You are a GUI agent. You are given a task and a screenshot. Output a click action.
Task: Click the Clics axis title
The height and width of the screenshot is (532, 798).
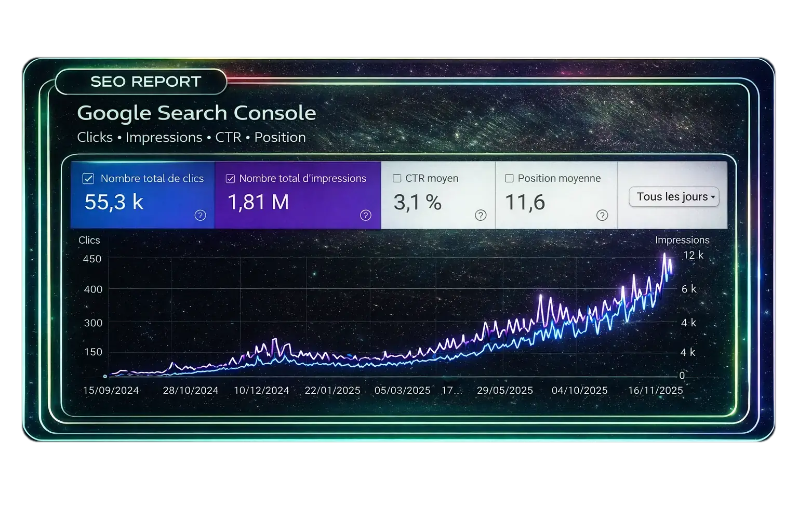point(89,240)
